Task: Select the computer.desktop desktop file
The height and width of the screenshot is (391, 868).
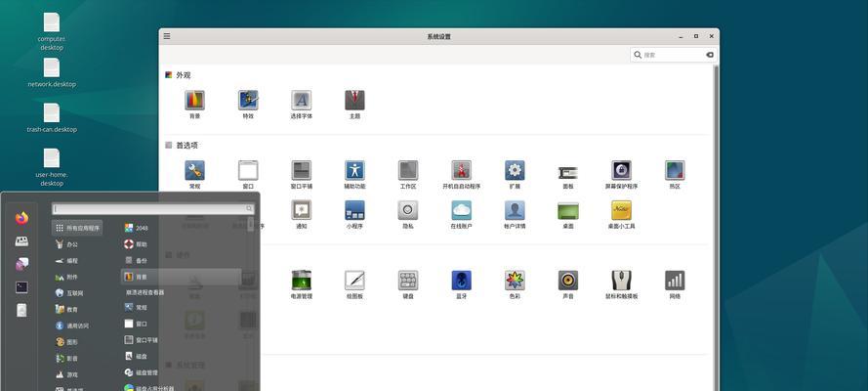Action: click(52, 31)
